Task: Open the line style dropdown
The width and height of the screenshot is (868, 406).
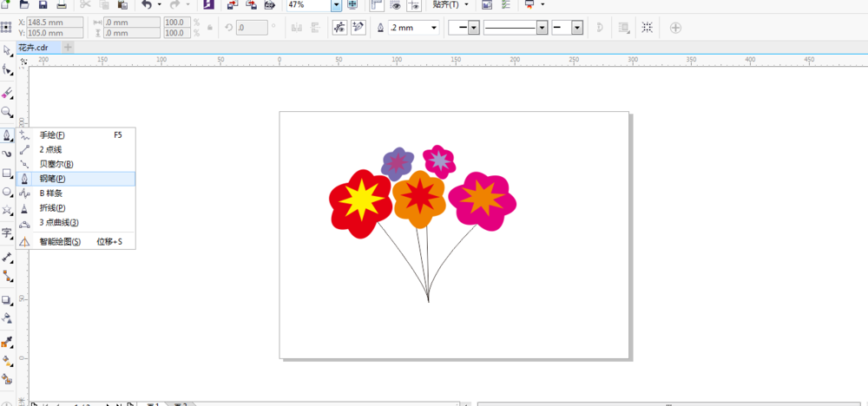Action: coord(542,28)
